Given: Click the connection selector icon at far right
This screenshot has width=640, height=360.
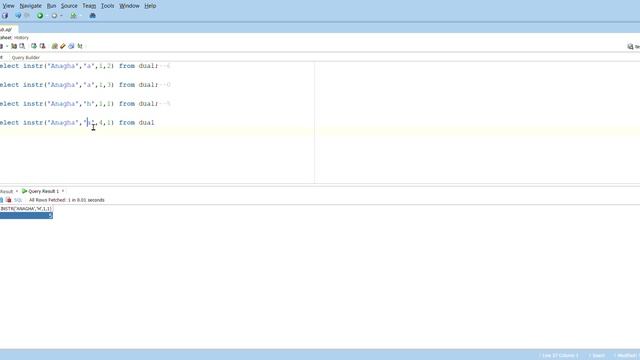Looking at the screenshot, I should [631, 47].
